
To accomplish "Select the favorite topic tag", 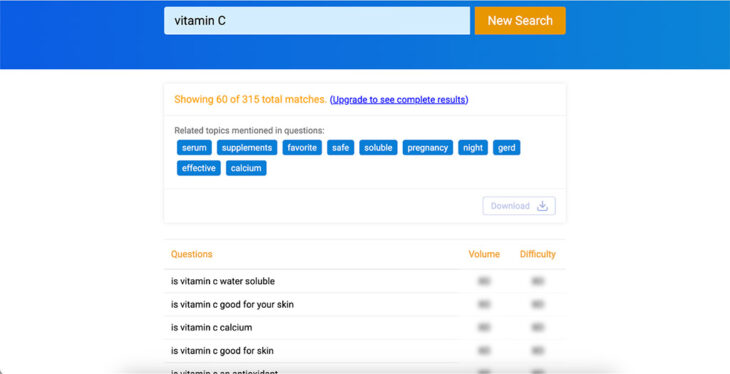I will pos(302,148).
